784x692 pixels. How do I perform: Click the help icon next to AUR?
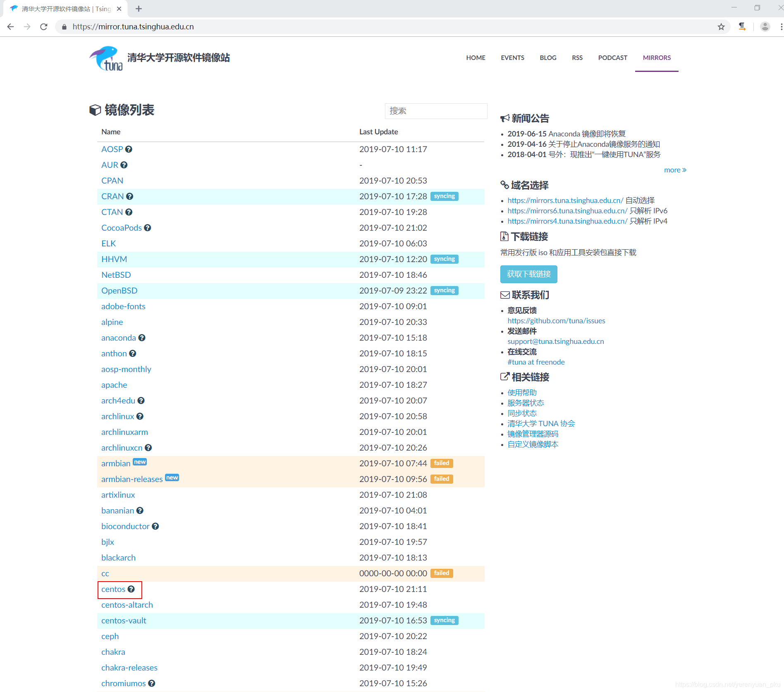pos(124,165)
